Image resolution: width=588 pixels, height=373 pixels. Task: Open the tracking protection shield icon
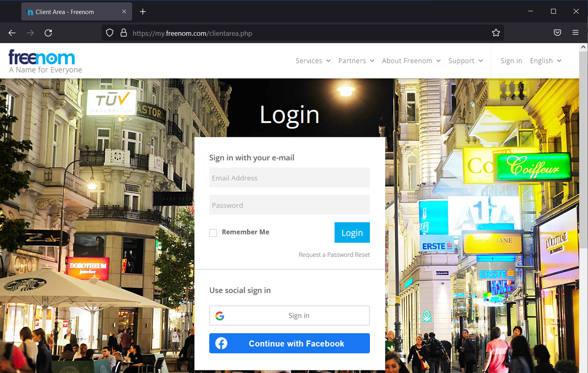(110, 33)
